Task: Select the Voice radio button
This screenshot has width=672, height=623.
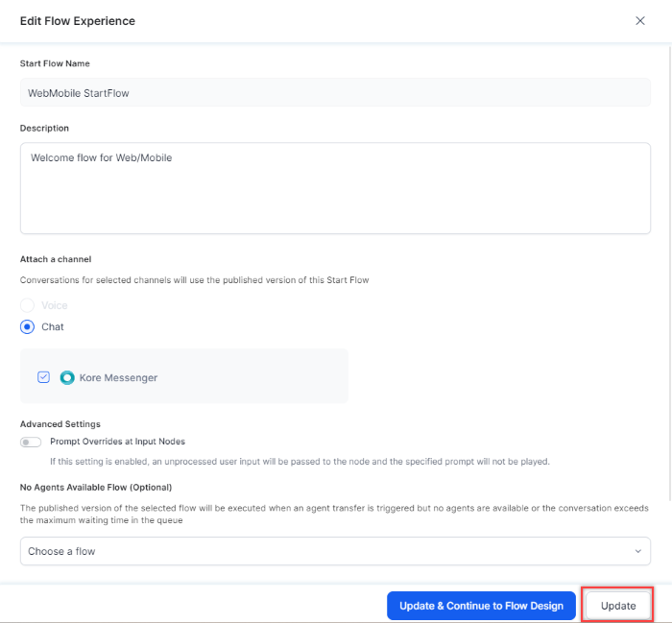Action: tap(28, 305)
